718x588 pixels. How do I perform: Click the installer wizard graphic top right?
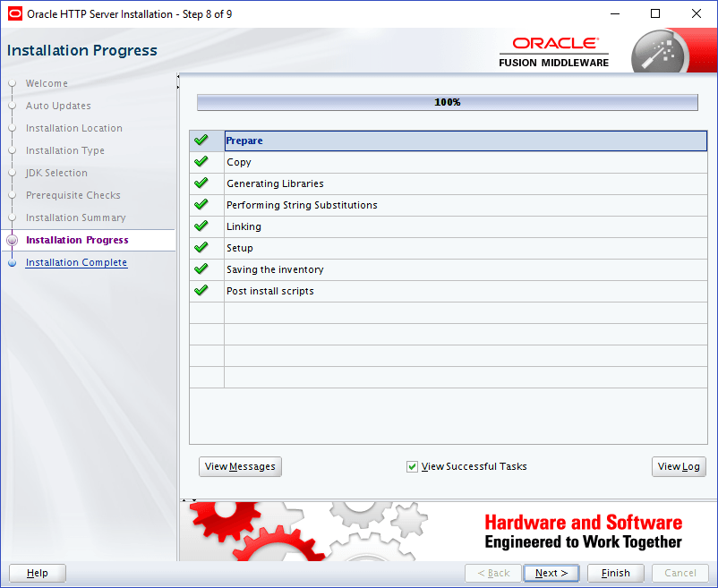pos(660,50)
